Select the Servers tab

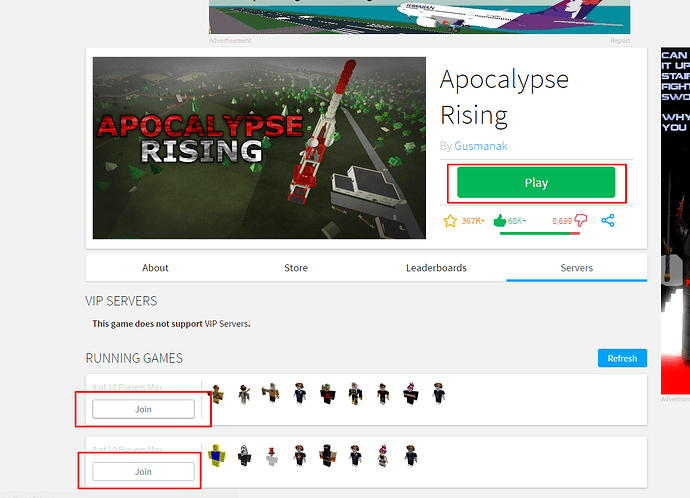click(576, 267)
